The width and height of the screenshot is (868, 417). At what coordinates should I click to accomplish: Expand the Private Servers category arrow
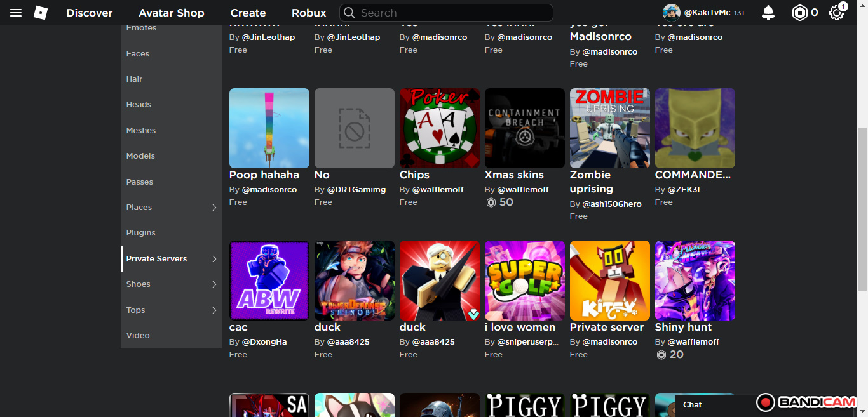214,259
